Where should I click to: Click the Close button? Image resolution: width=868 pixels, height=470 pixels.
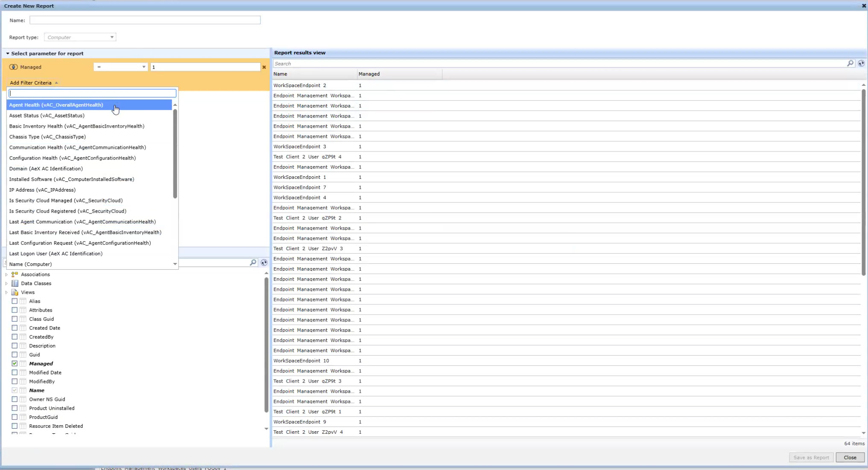[x=850, y=457]
